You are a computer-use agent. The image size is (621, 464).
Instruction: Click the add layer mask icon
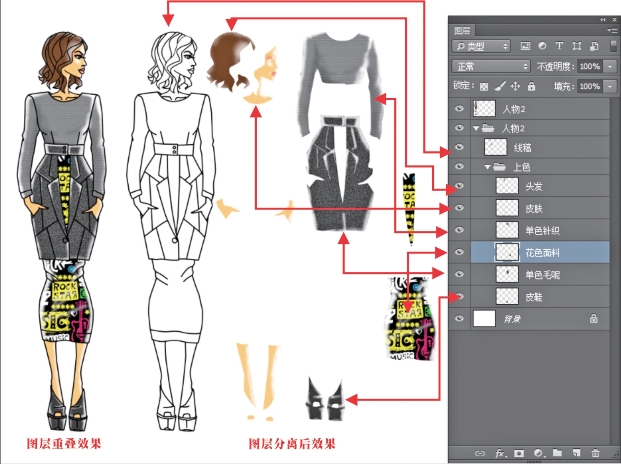coord(519,453)
